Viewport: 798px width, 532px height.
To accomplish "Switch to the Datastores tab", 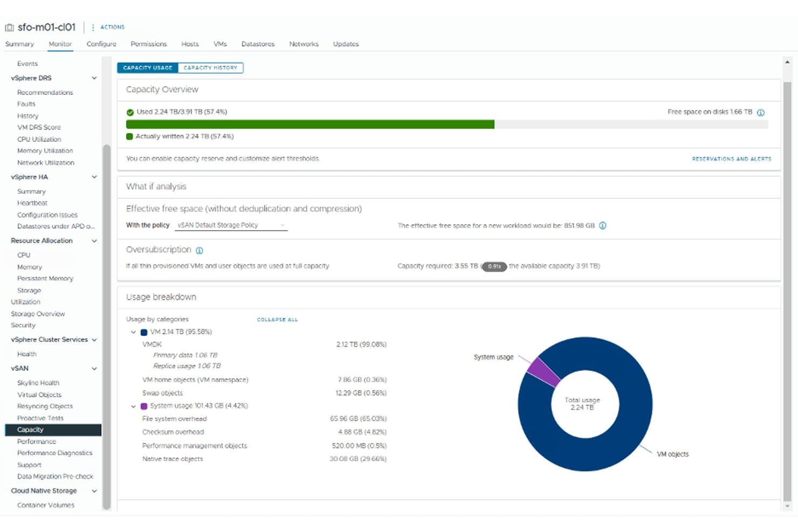I will [258, 44].
